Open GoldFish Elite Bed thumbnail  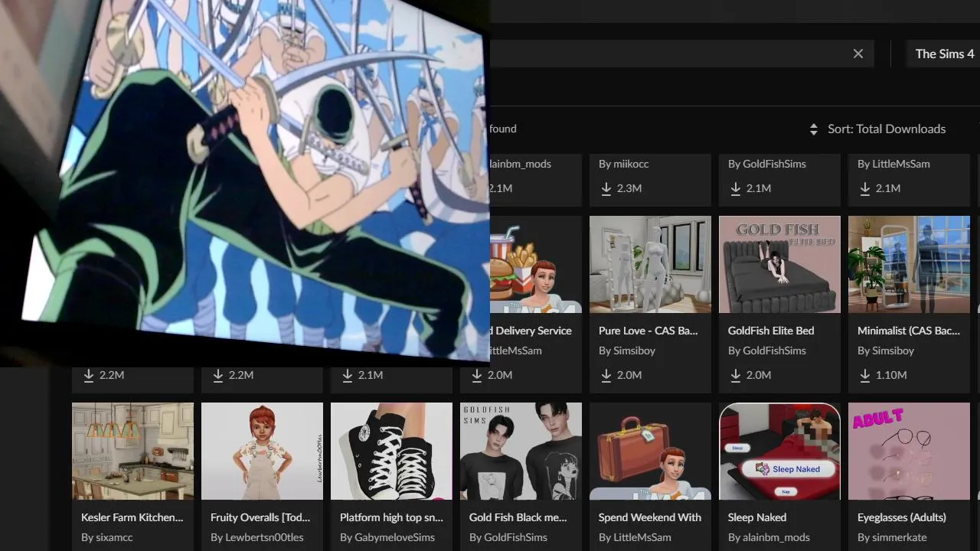pos(779,264)
